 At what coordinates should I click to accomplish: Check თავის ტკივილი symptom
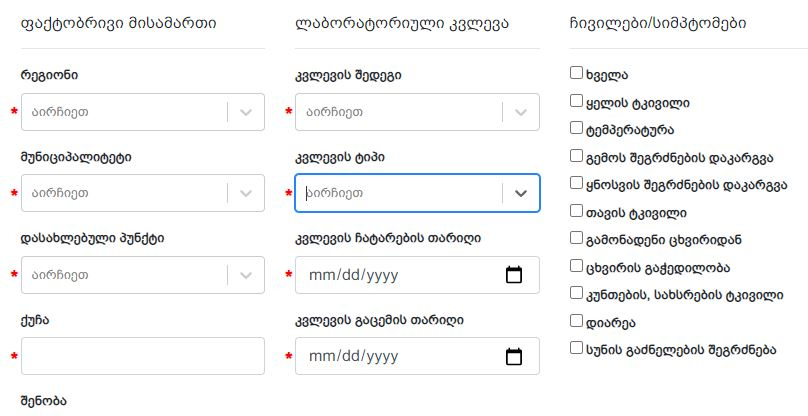click(576, 211)
